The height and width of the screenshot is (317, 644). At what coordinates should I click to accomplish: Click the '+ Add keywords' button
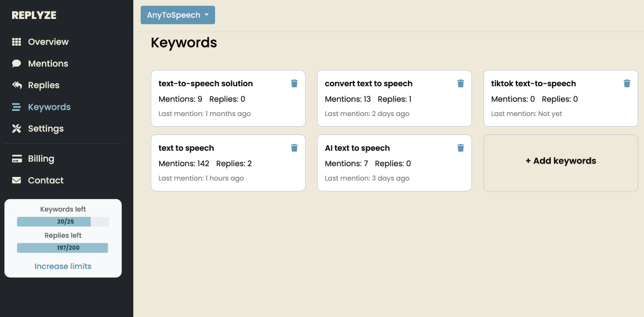(560, 161)
